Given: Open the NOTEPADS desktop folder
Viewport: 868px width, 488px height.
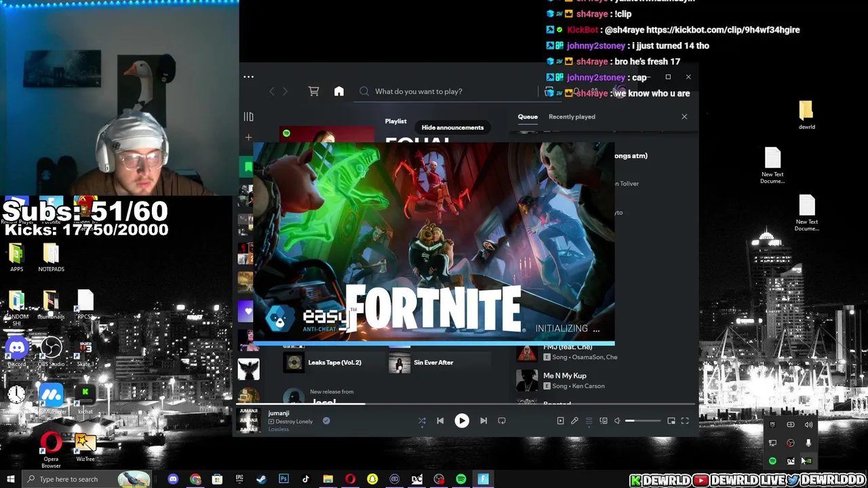Looking at the screenshot, I should point(51,258).
